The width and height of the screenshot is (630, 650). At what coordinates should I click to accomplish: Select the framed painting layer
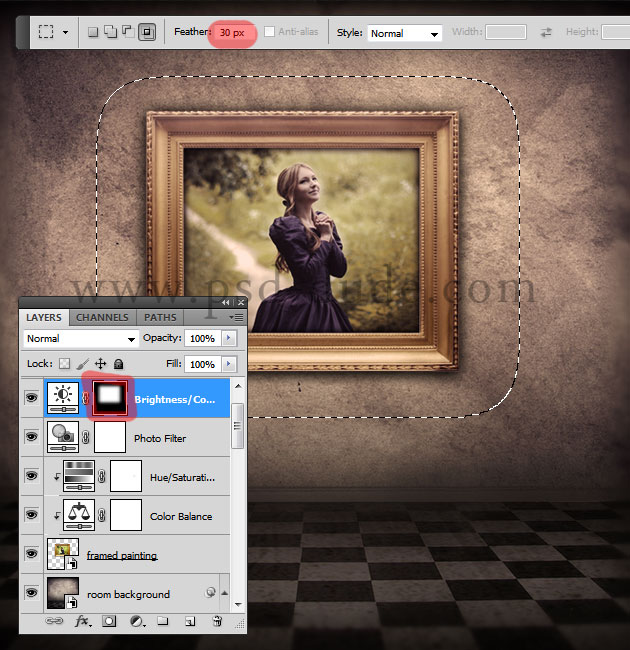pos(122,554)
